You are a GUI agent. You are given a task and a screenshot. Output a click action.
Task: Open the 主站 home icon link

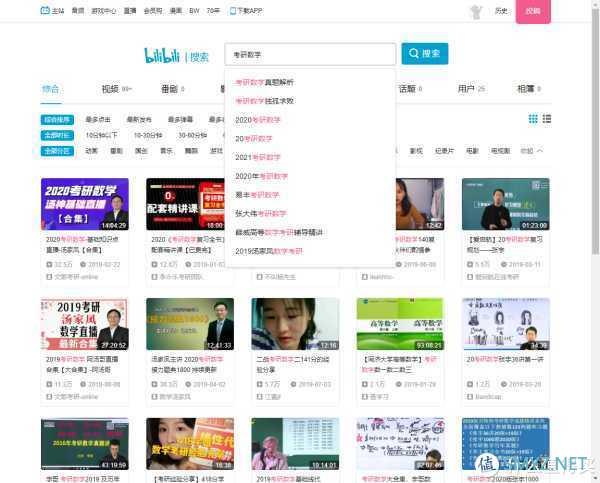52,11
